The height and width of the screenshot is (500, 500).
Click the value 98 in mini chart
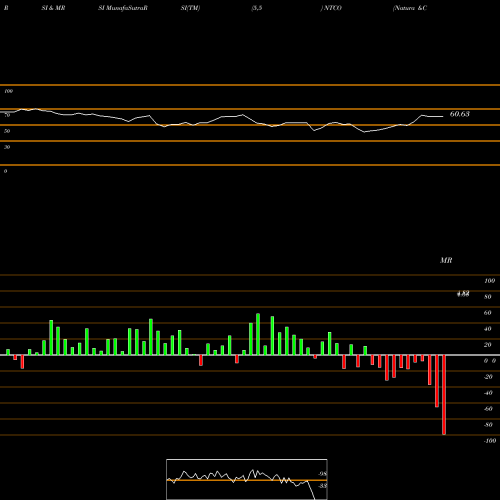click(x=322, y=474)
